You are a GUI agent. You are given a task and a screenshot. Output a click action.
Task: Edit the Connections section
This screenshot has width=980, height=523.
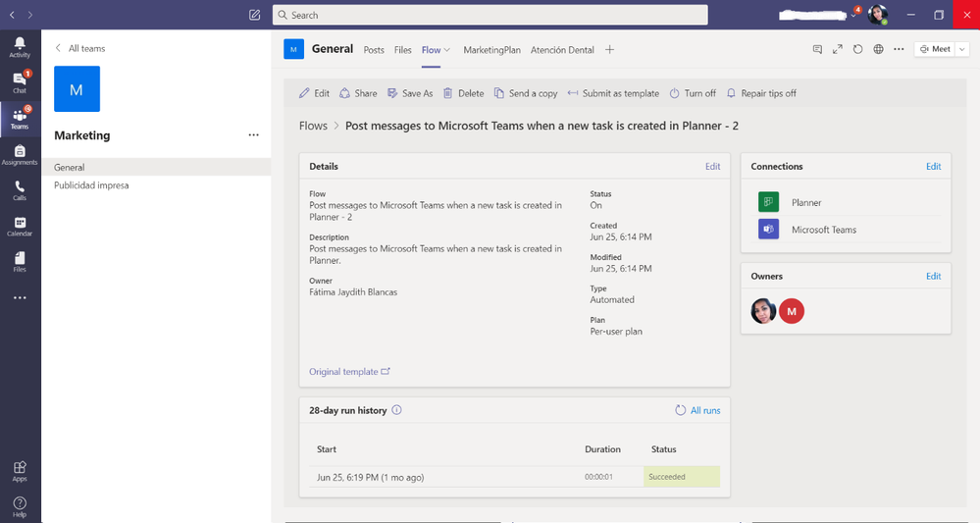(x=933, y=166)
